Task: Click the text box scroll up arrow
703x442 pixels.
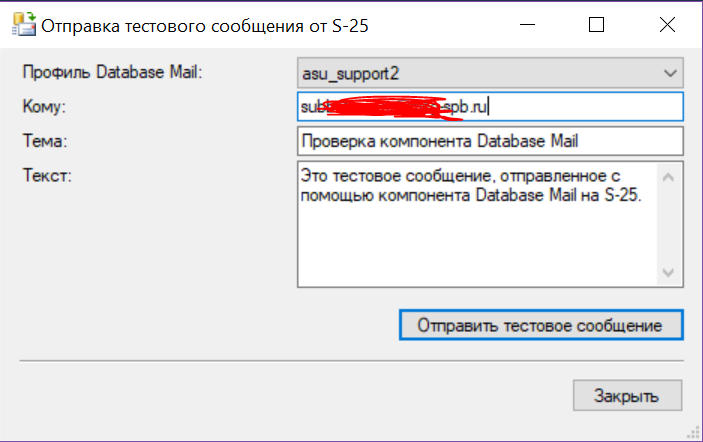Action: tap(669, 177)
